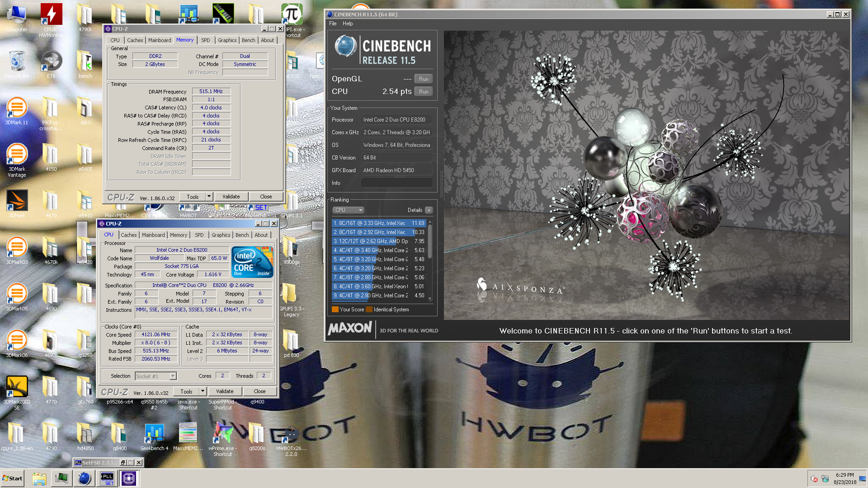Switch to Graphics tab in upper CPU-Z
Screen dimensions: 868x488
coord(227,40)
